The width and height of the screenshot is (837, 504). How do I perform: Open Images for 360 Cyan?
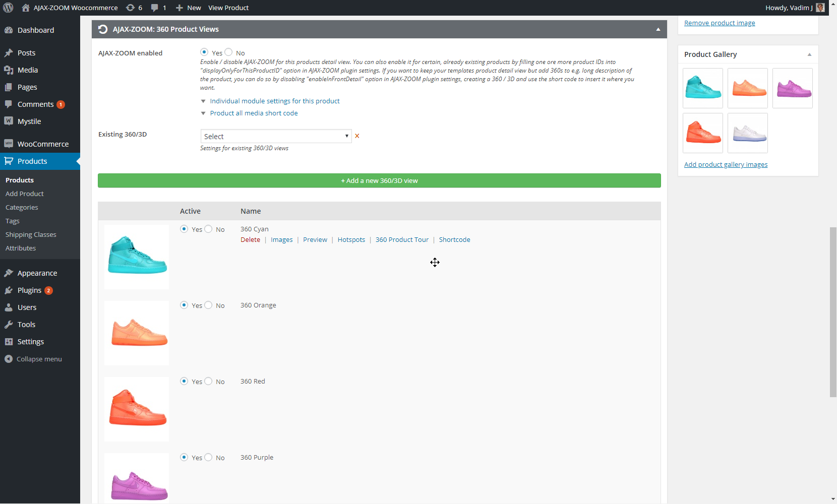281,239
